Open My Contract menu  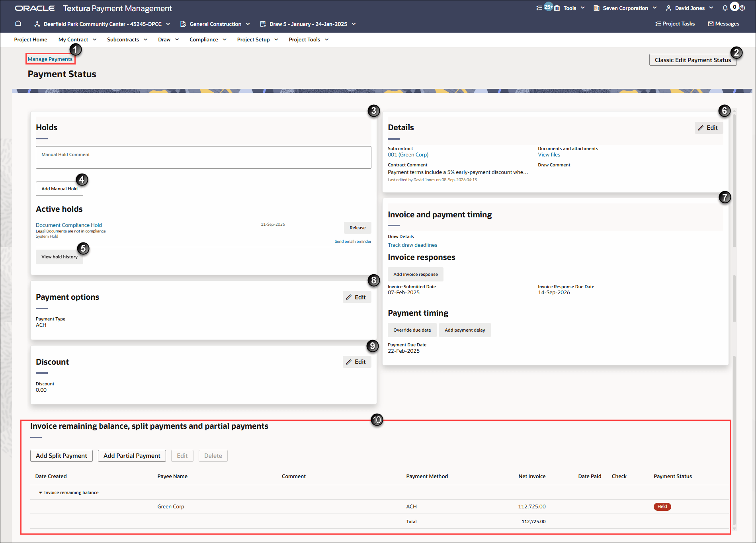tap(77, 39)
